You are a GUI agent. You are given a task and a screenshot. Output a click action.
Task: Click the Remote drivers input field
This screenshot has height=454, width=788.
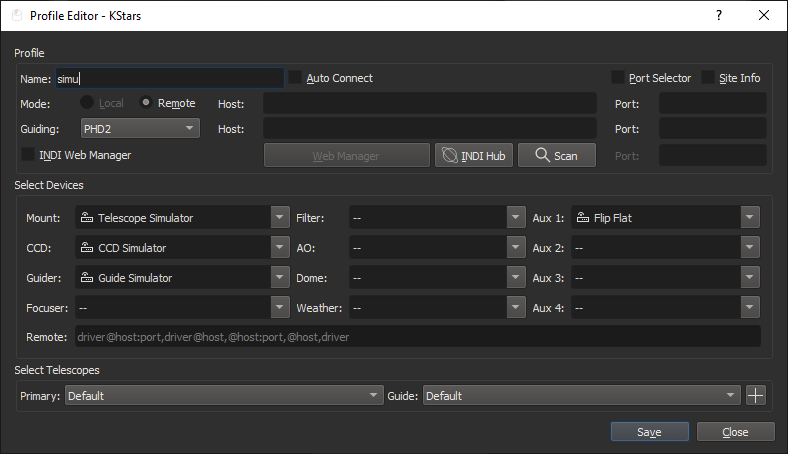coord(418,336)
